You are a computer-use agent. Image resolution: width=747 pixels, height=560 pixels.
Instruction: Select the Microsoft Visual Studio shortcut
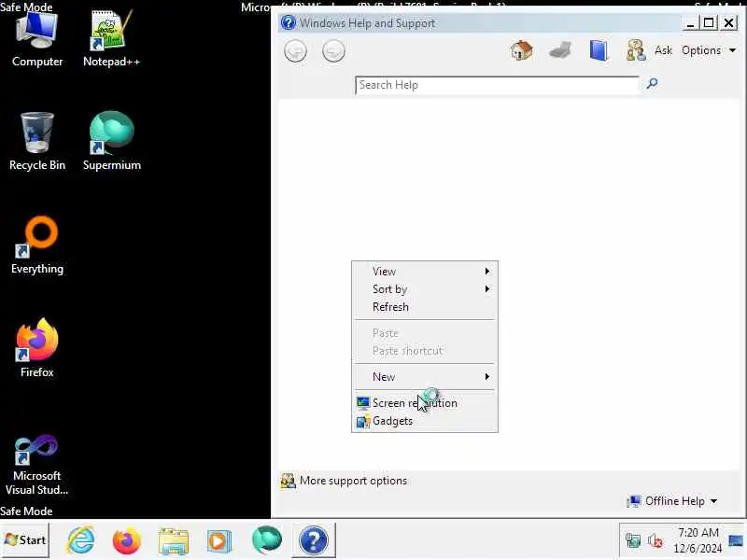coord(37,465)
